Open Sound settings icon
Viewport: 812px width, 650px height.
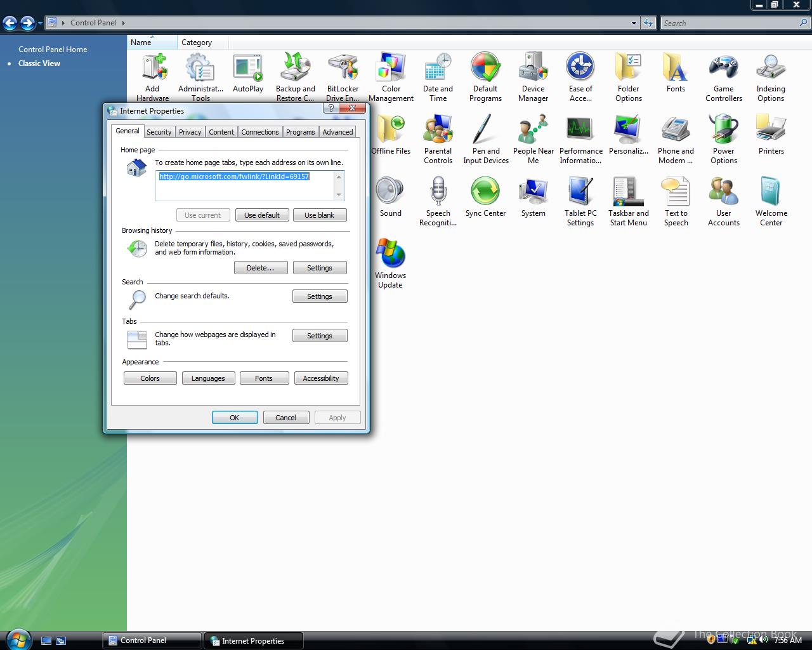pyautogui.click(x=391, y=197)
